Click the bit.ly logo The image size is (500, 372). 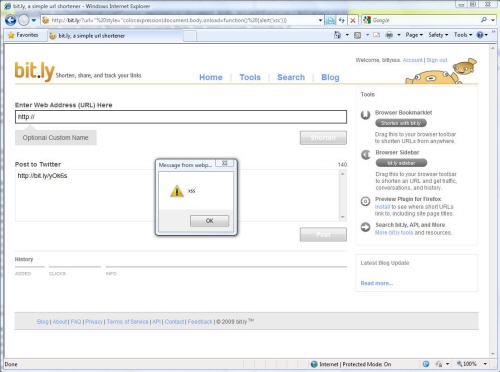pos(34,71)
